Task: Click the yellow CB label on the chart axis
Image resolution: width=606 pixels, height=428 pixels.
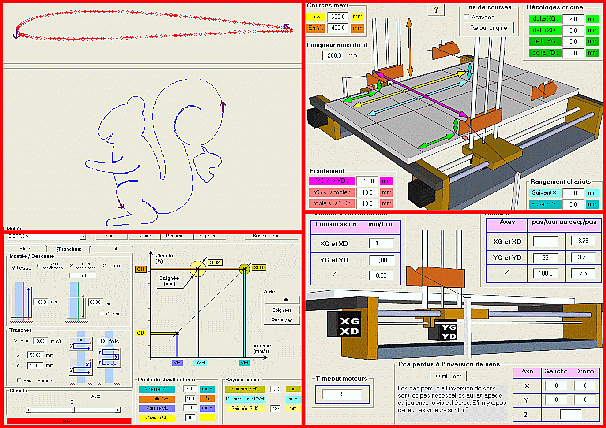Action: coord(140,333)
